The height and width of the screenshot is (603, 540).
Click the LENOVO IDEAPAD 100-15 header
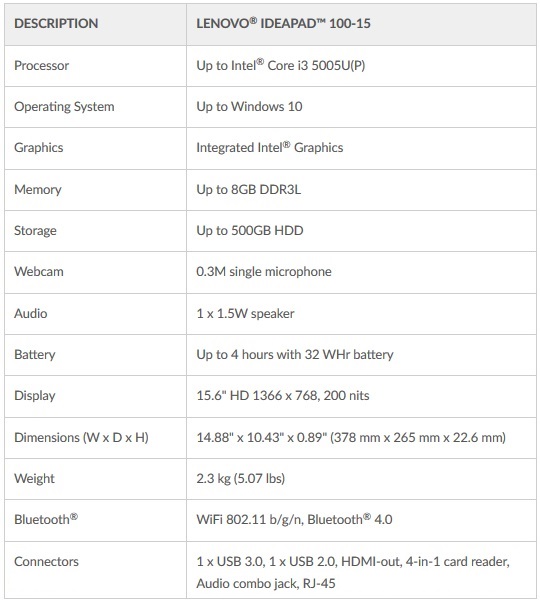pos(283,23)
